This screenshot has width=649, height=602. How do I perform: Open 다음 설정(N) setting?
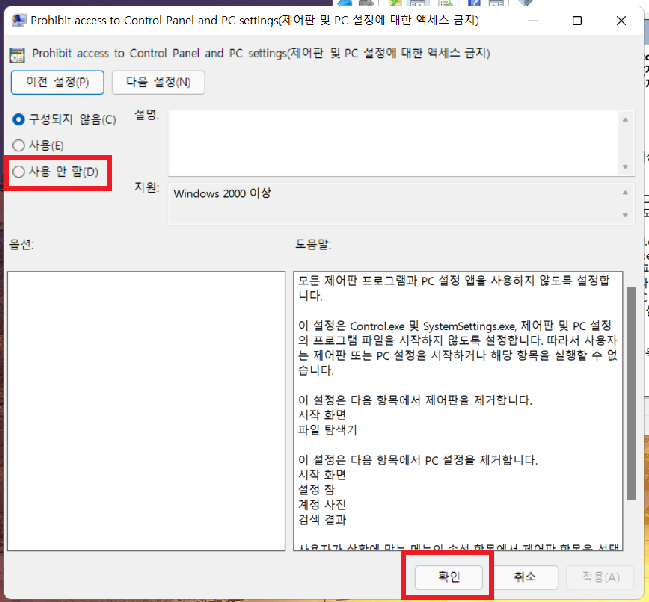coord(158,82)
